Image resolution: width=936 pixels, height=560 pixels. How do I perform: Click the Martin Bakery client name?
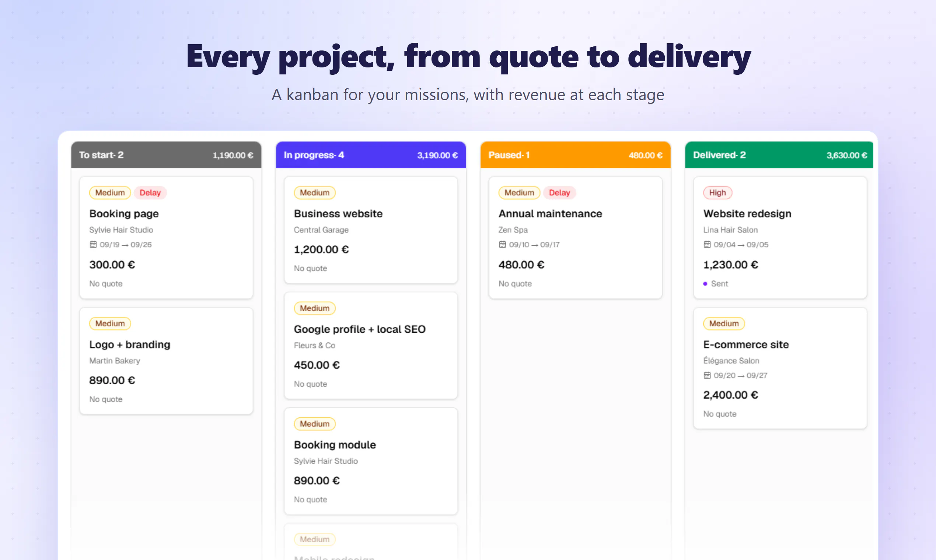114,361
